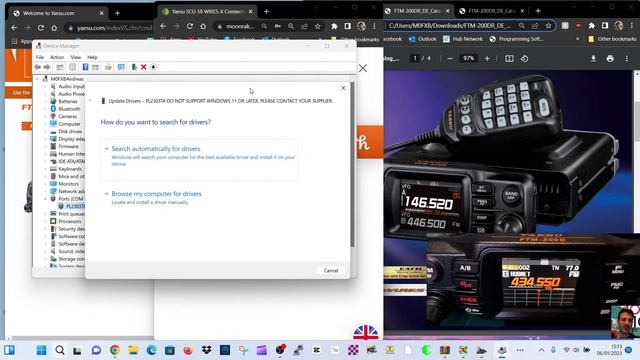Click Back arrow in Device Manager toolbar
Viewport: 640px width, 360px height.
pos(38,67)
